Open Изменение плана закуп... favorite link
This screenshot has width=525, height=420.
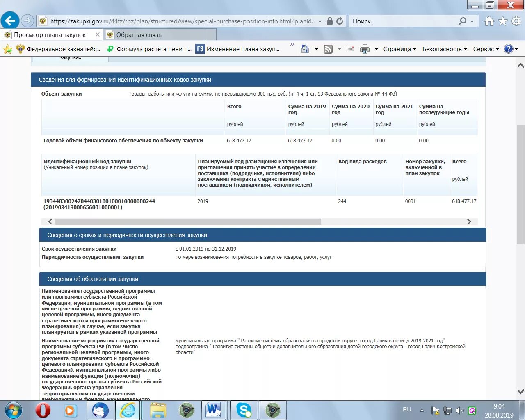[x=237, y=49]
